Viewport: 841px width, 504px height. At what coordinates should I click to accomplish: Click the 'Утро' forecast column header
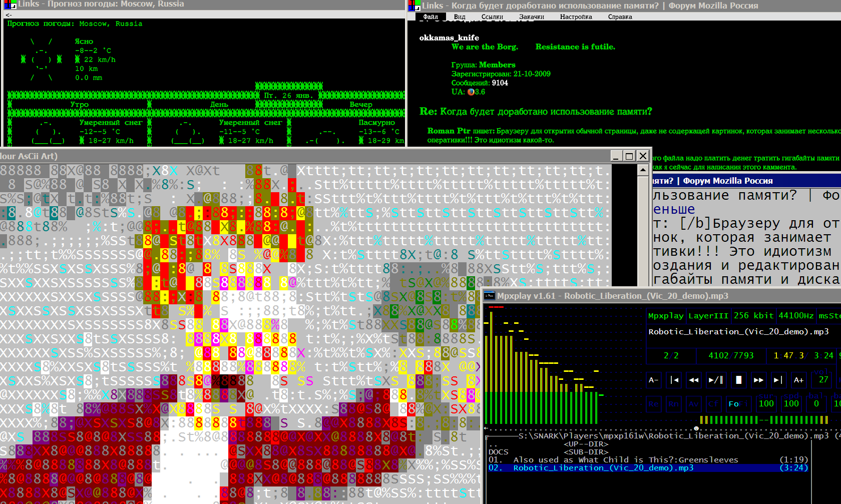click(x=80, y=104)
